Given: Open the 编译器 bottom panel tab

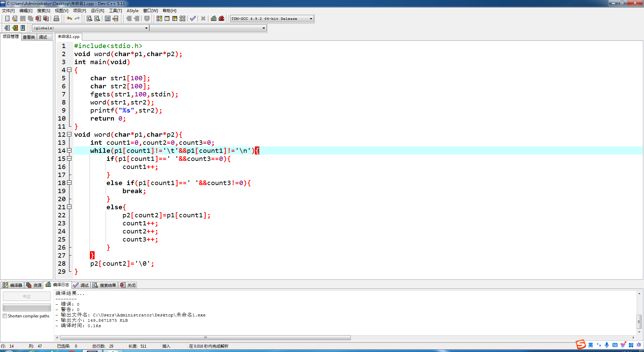Looking at the screenshot, I should [13, 285].
